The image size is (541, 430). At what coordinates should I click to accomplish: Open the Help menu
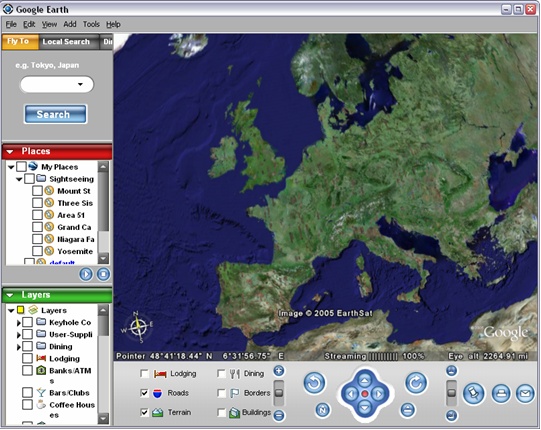113,24
